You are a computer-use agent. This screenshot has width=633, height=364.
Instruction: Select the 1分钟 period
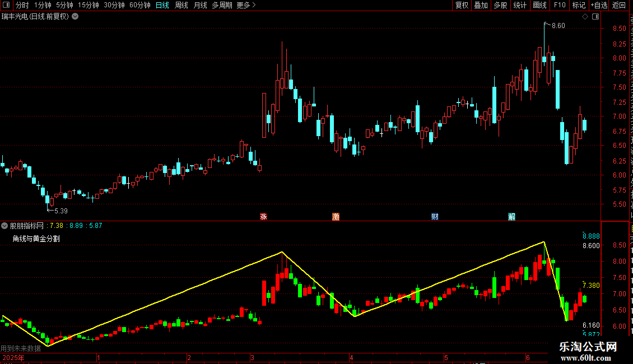43,5
